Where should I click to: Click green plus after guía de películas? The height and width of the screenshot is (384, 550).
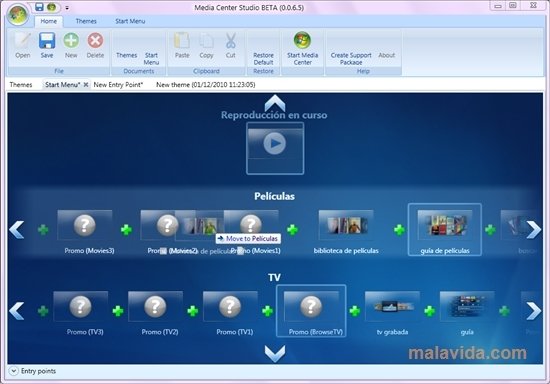490,230
